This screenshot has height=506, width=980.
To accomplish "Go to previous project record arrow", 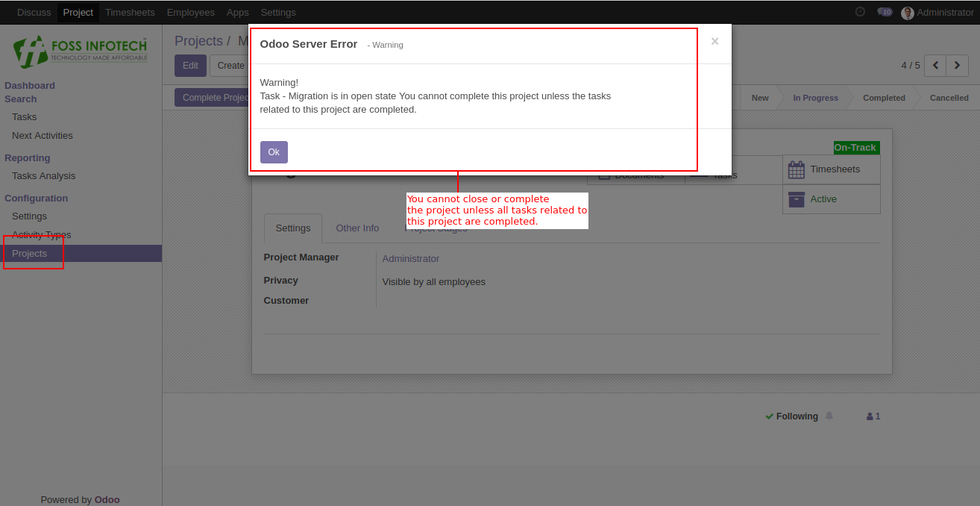I will coord(935,66).
